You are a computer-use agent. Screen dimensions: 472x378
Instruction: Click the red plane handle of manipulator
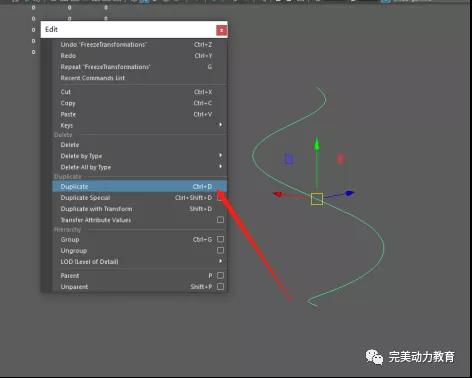tap(340, 159)
